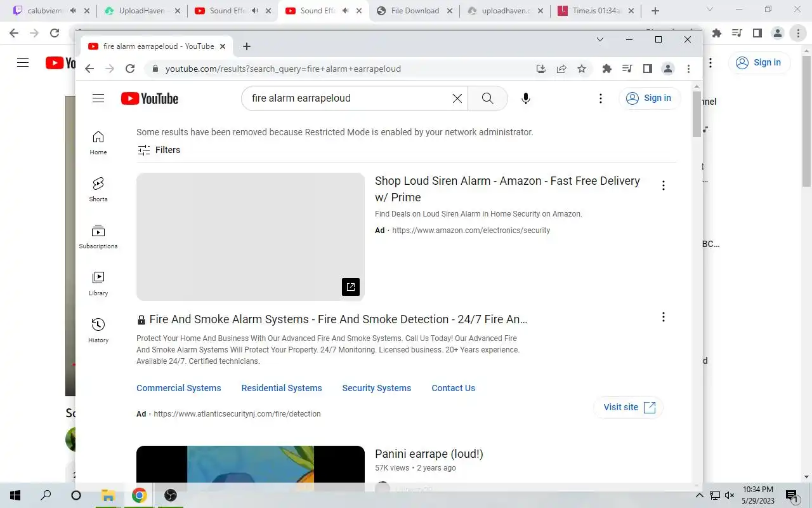Clear the search box with X icon

(457, 98)
